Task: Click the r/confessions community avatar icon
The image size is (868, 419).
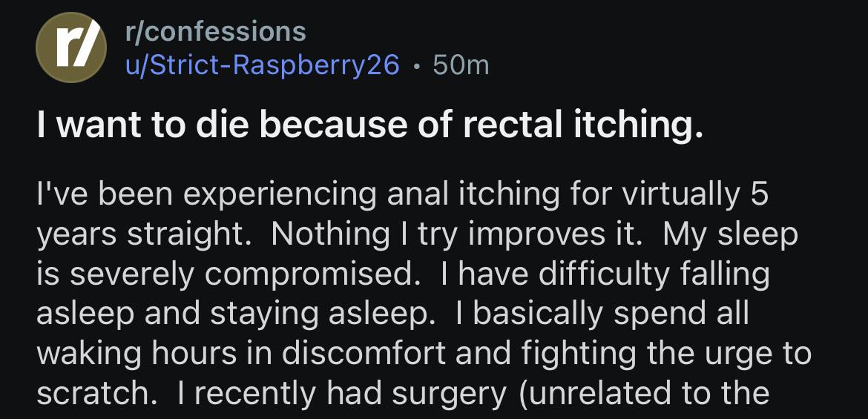Action: 71,48
